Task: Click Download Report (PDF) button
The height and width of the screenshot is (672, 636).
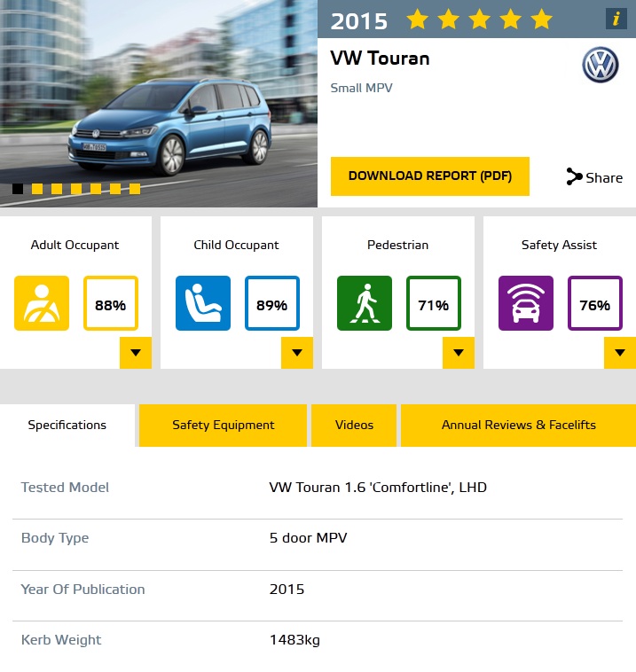Action: click(429, 176)
